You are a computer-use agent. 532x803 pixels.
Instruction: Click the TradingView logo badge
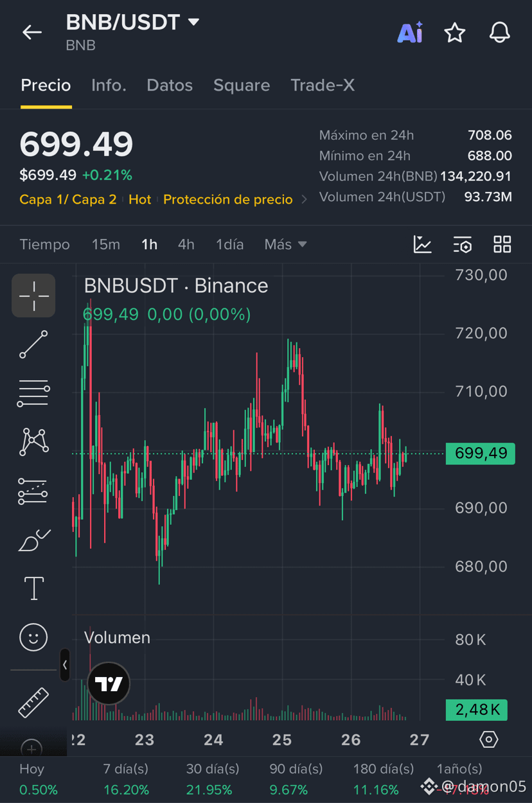pyautogui.click(x=109, y=684)
